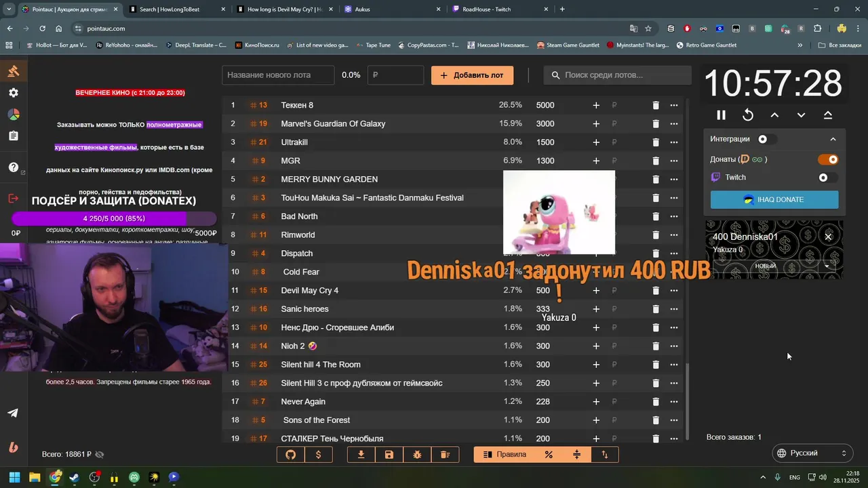The image size is (868, 488).
Task: Open the Steam Game Gauntlet bookmark
Action: [x=568, y=45]
